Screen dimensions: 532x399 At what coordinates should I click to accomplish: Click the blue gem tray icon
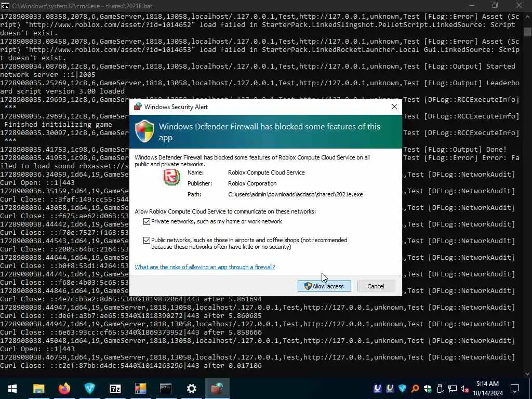(x=403, y=389)
